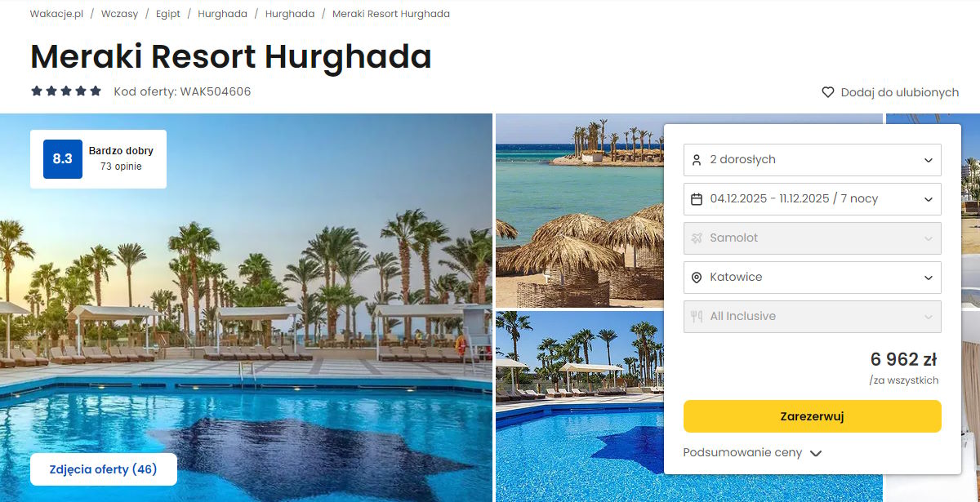
Task: Open the 04.12.2025 - 11.12.2025 date dropdown
Action: (813, 199)
